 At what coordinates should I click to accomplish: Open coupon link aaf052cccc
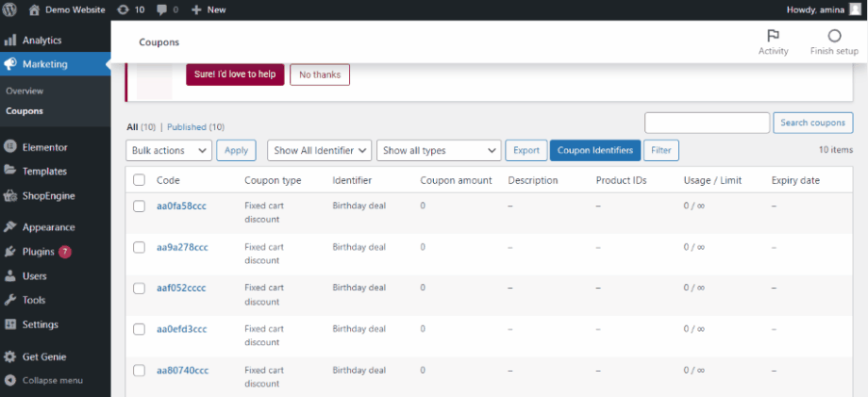[181, 288]
